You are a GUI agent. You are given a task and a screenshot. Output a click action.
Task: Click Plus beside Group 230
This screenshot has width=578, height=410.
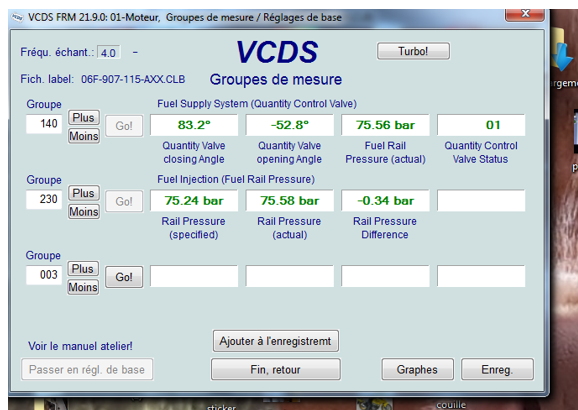84,193
